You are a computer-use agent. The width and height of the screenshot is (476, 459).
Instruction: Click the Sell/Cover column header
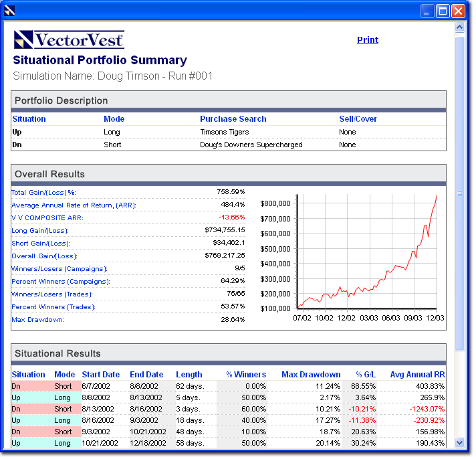[x=358, y=119]
